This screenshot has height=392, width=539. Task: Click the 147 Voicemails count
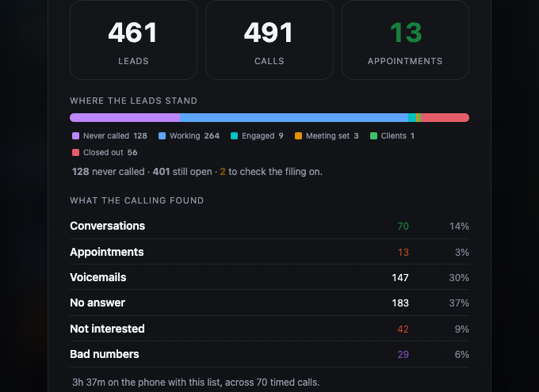[400, 278]
